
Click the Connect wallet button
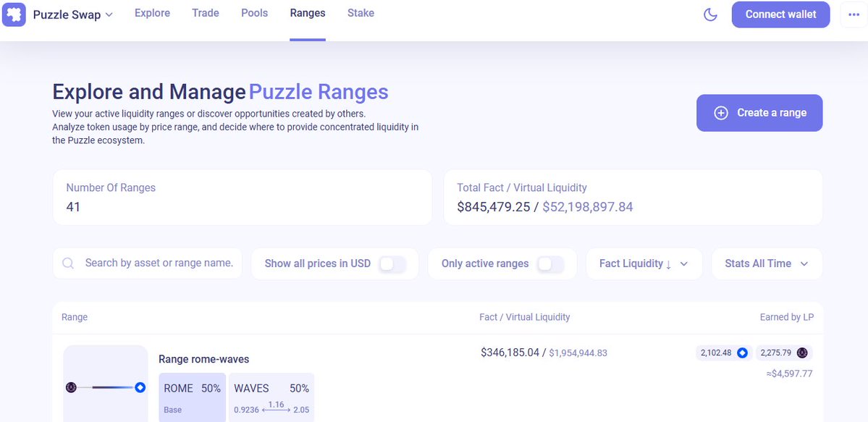(780, 14)
